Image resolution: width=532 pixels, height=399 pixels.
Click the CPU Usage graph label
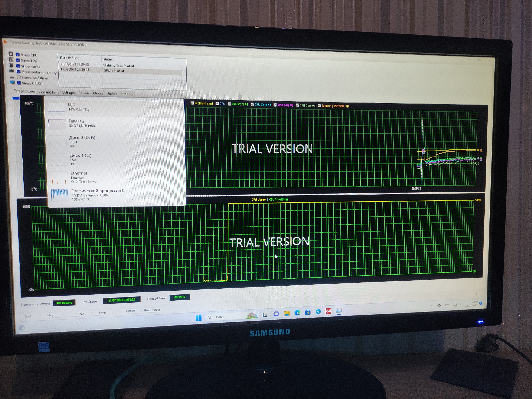pyautogui.click(x=258, y=200)
